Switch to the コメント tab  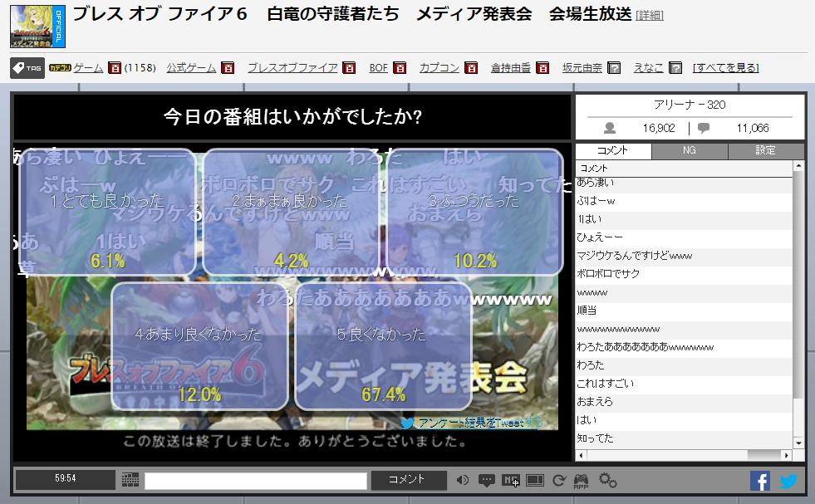click(613, 150)
